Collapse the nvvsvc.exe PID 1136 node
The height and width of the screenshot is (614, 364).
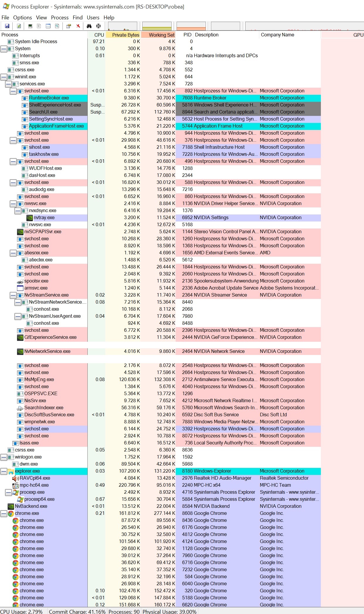pyautogui.click(x=13, y=204)
